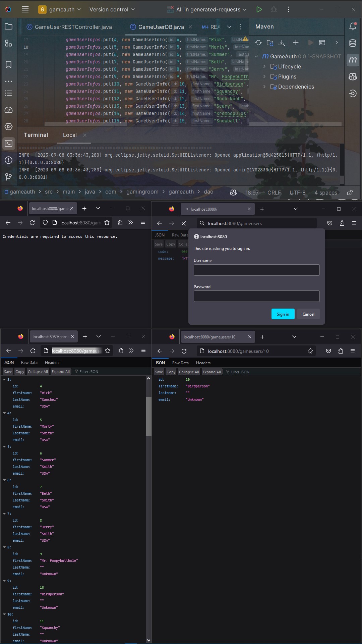Collapse JSON entry 6 containing Beth

tap(4, 480)
